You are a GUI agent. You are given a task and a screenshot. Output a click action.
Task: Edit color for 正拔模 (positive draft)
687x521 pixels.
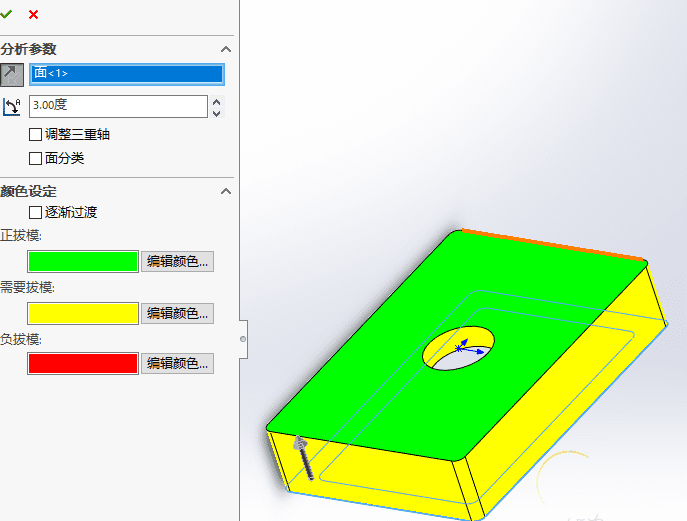[177, 262]
